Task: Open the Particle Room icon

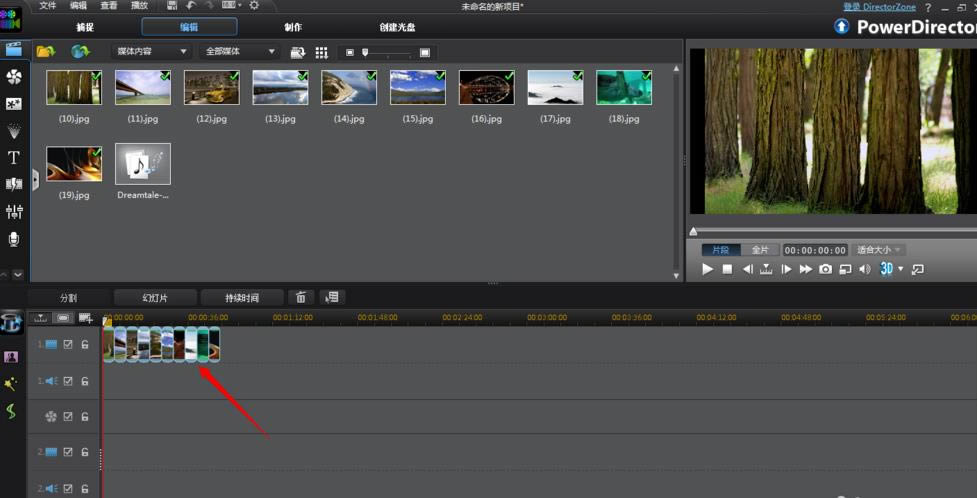Action: click(14, 130)
